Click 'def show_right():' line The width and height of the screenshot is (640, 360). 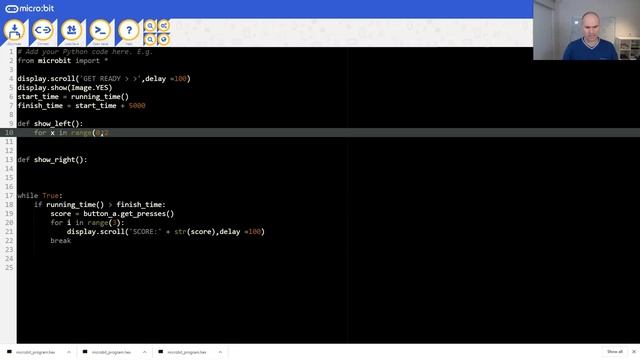[x=52, y=160]
